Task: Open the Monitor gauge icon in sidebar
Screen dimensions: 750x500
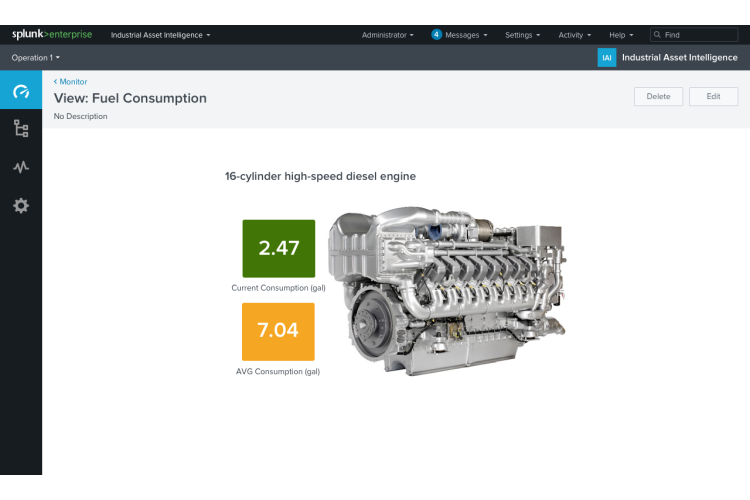Action: tap(21, 92)
